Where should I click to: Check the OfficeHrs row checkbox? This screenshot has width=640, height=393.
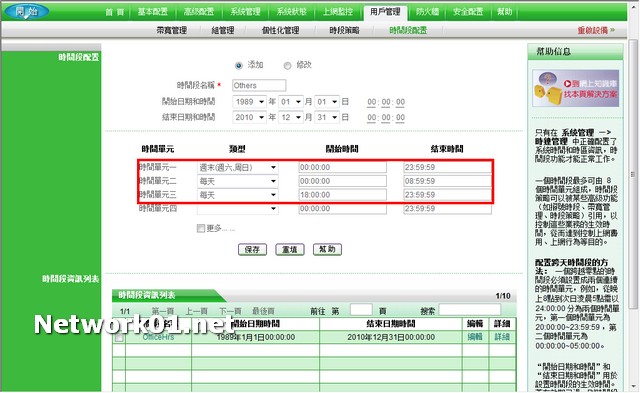pos(119,337)
